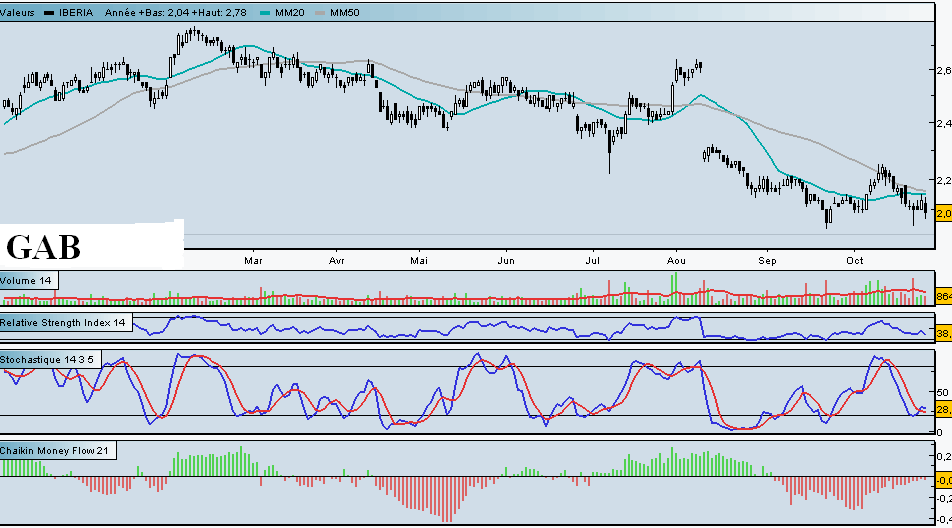This screenshot has width=952, height=528.
Task: Click the stochastic 0 axis label
Action: click(x=940, y=433)
